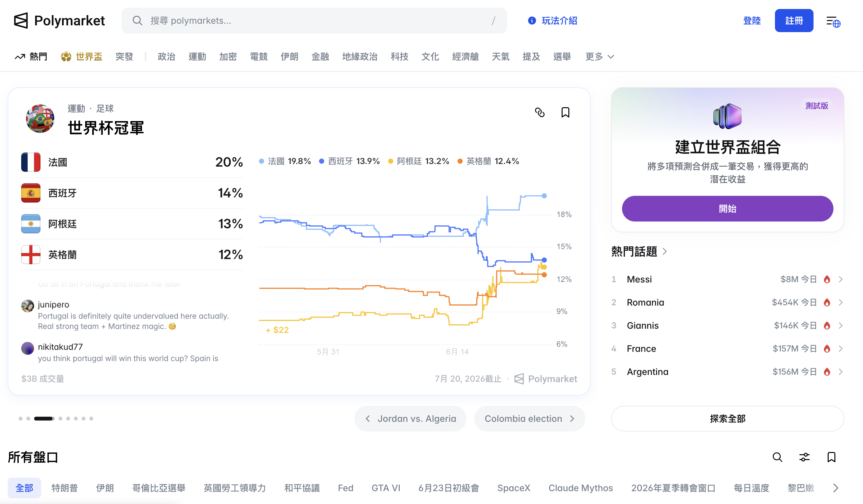
Task: Open the France topic chevron
Action: tap(841, 349)
